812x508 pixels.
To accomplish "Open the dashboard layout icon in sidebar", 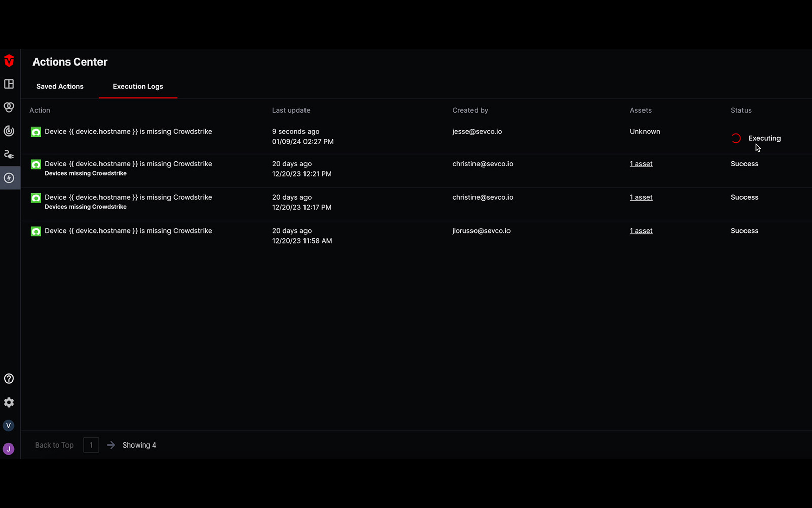I will (x=9, y=84).
